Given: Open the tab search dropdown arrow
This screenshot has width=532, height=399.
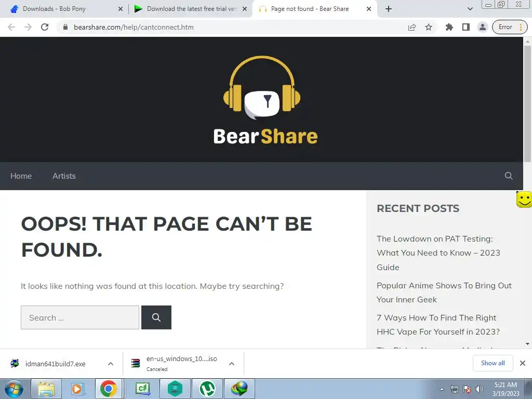Looking at the screenshot, I should (x=470, y=9).
